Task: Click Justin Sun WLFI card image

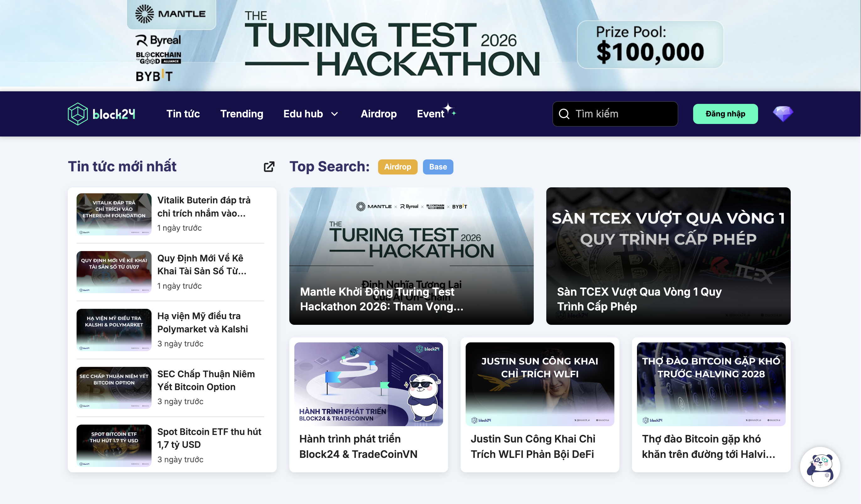Action: coord(540,384)
